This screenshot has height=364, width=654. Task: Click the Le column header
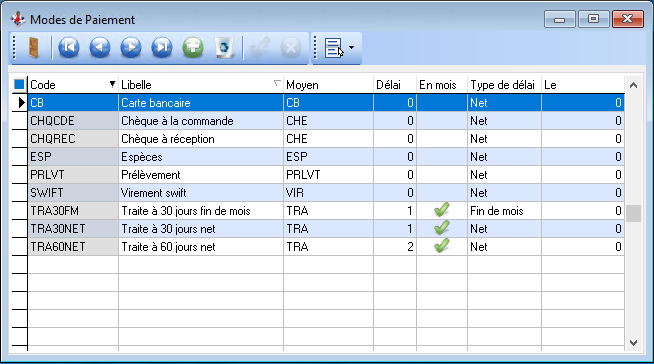(x=583, y=85)
